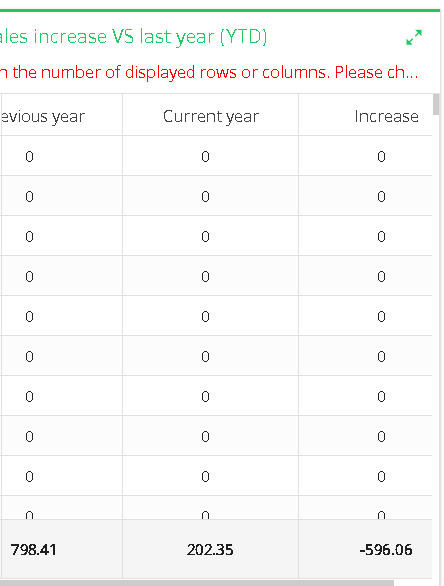This screenshot has height=586, width=444.
Task: Click the Current year column header
Action: pos(210,116)
